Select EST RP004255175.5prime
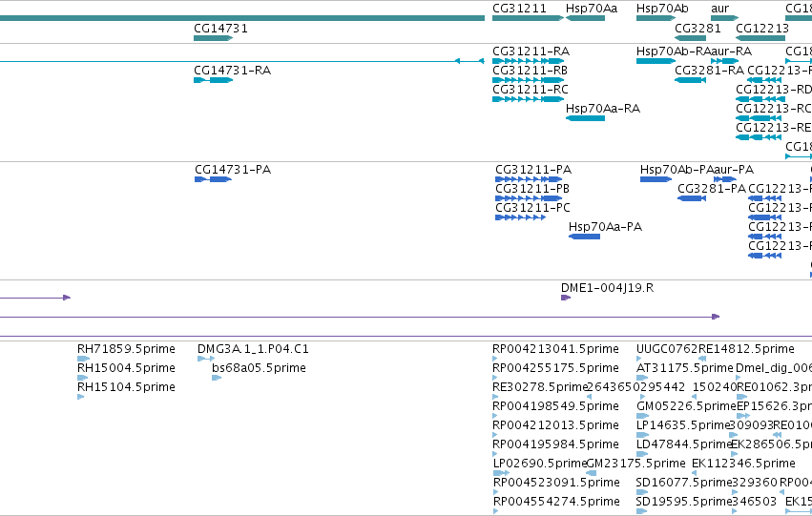This screenshot has height=516, width=812. pos(555,368)
